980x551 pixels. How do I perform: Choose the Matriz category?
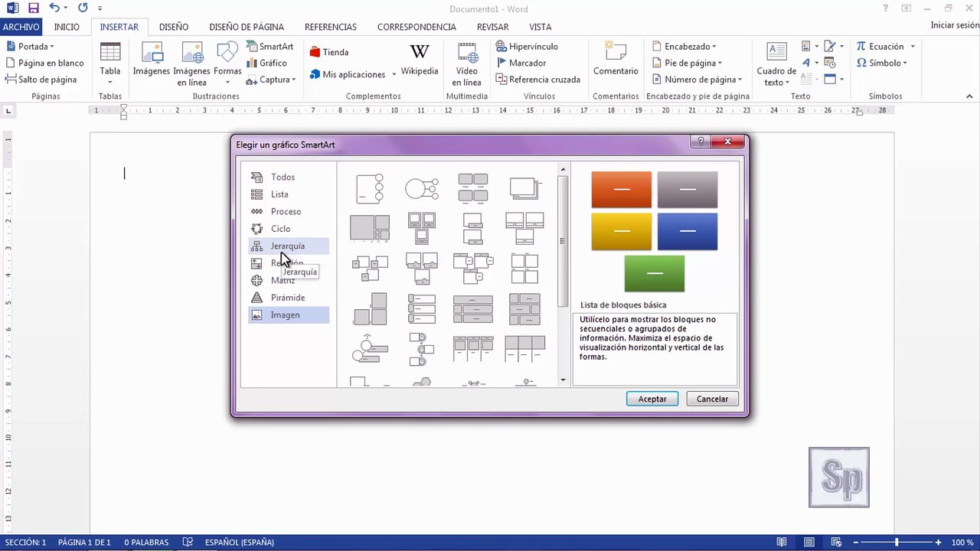click(289, 281)
